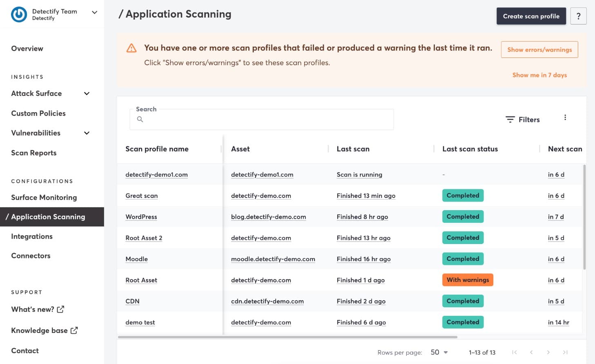Open the Moodle scan profile
The image size is (595, 364).
(136, 259)
